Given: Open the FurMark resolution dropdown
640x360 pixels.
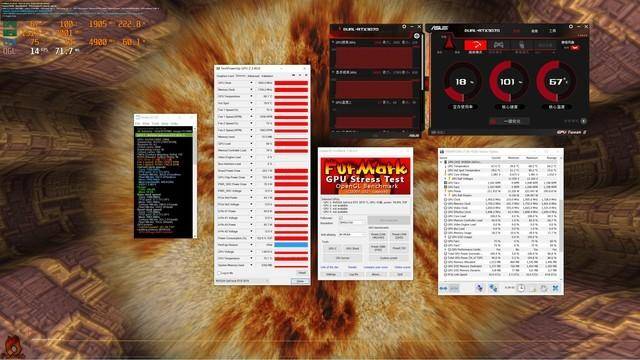Looking at the screenshot, I should [x=351, y=223].
